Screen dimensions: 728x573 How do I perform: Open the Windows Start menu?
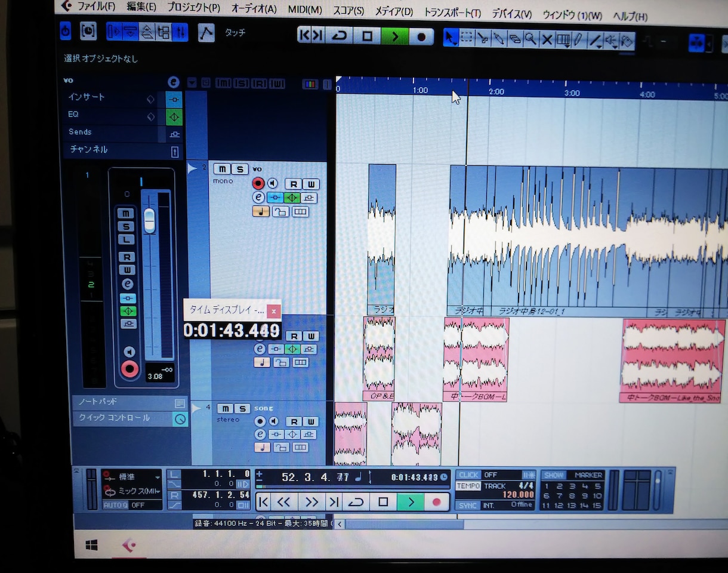[x=92, y=545]
